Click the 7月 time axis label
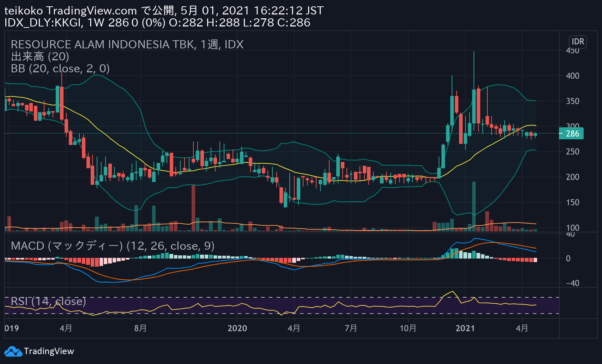This screenshot has width=602, height=364. coord(351,328)
